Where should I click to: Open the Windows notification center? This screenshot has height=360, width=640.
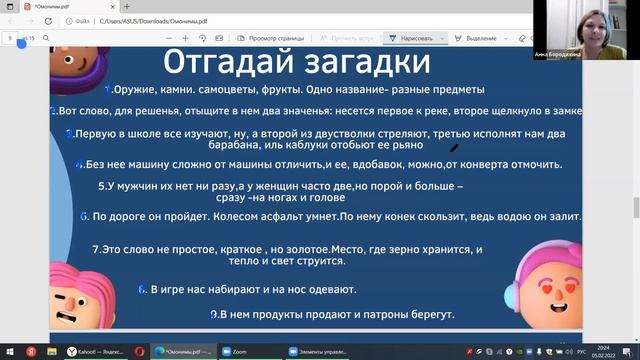627,351
